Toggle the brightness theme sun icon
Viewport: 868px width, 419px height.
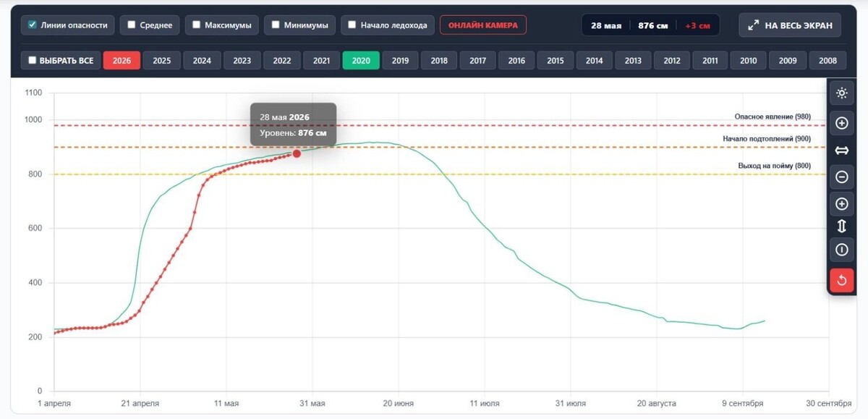pyautogui.click(x=842, y=93)
